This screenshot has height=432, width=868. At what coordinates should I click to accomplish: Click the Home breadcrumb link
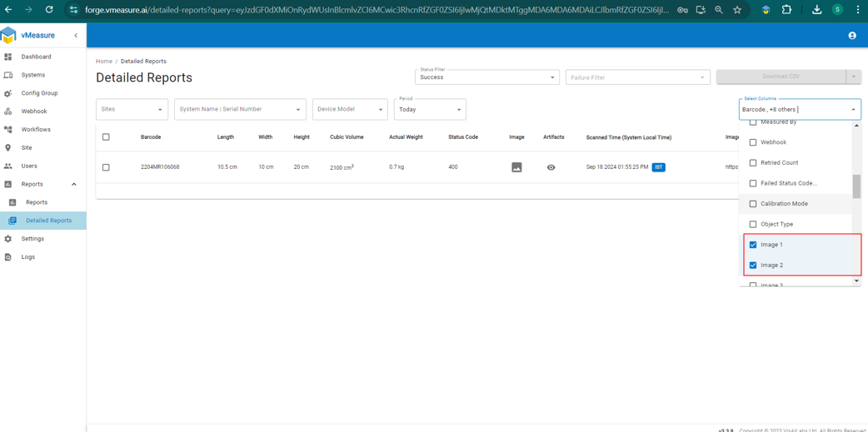103,62
